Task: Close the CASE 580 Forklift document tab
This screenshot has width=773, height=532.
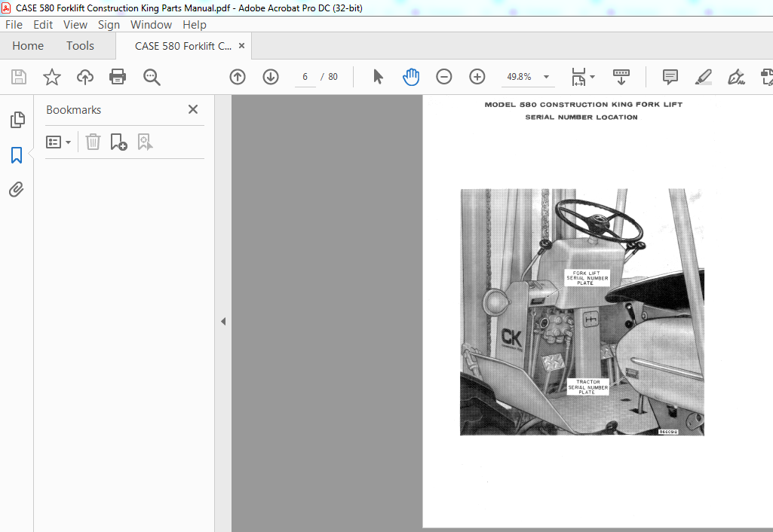Action: (241, 46)
